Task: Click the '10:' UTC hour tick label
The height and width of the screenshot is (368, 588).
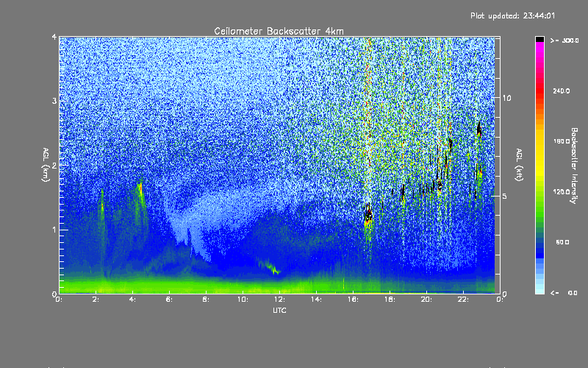Action: [x=243, y=300]
